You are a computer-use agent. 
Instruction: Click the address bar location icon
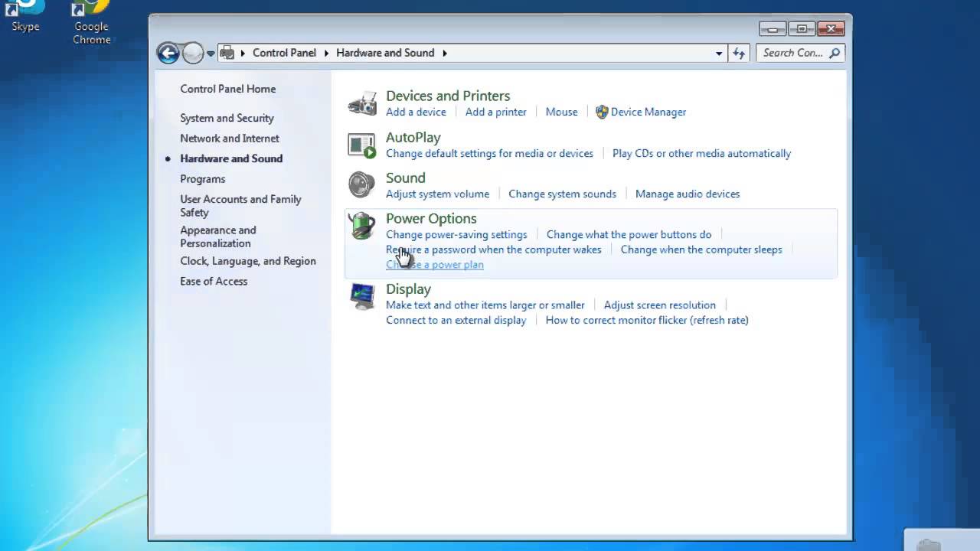[227, 53]
